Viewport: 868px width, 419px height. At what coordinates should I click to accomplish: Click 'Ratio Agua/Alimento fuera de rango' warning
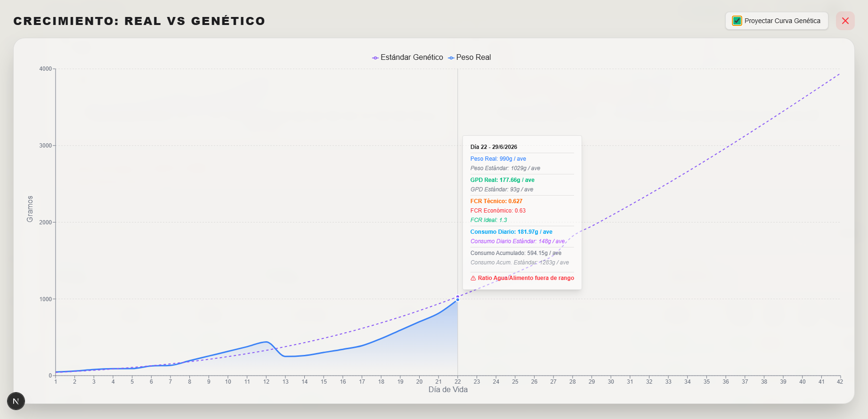click(x=526, y=278)
